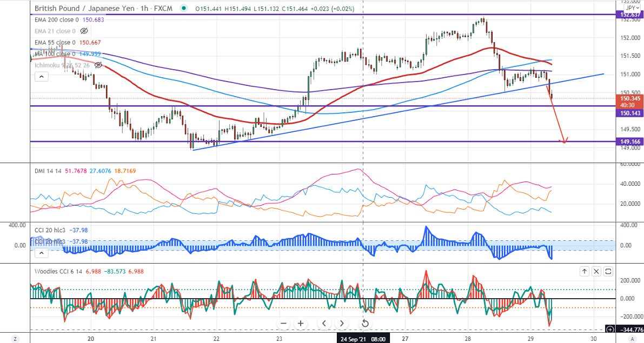Collapse the indicator legend list
This screenshot has width=644, height=343.
[x=41, y=77]
